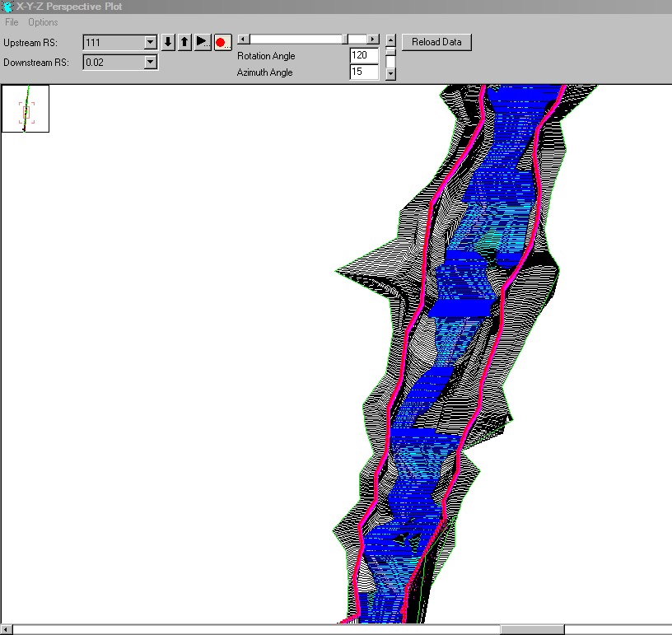Image resolution: width=672 pixels, height=635 pixels.
Task: Click the app icon in title bar
Action: pos(7,7)
